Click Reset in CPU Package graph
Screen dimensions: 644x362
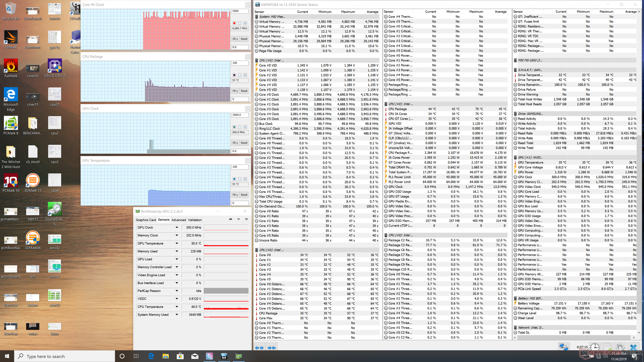pos(244,91)
